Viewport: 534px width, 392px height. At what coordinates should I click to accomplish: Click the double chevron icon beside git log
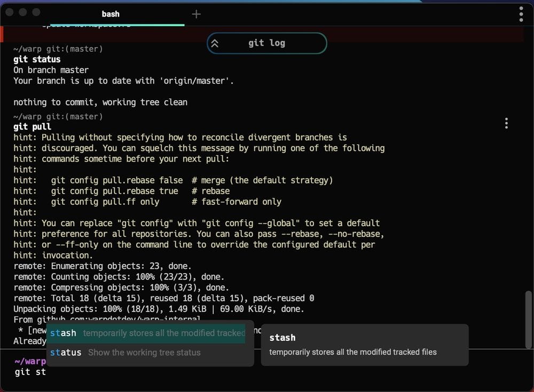click(x=215, y=44)
